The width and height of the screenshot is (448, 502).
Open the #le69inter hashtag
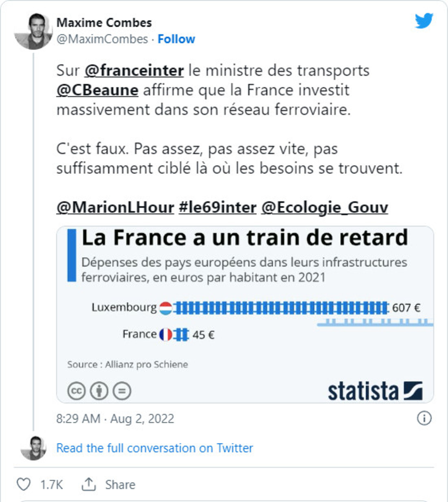point(218,207)
